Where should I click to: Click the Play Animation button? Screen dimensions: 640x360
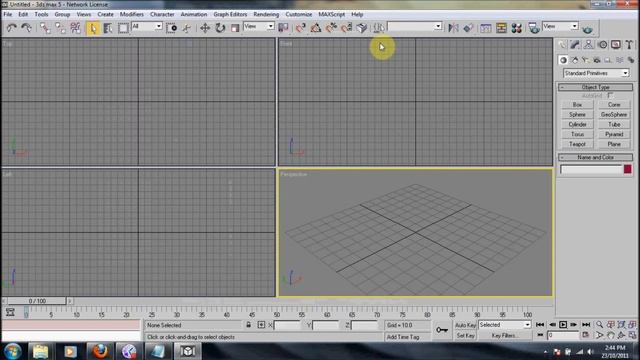click(x=563, y=324)
